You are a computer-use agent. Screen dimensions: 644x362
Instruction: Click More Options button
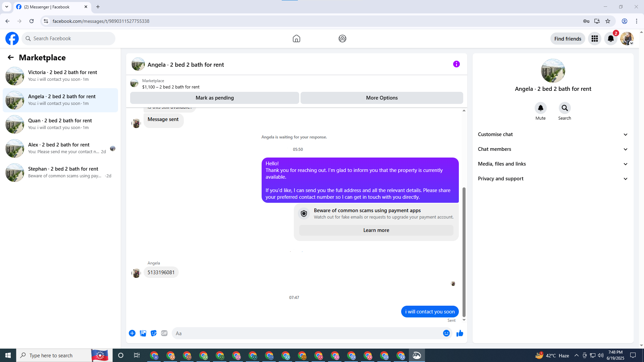382,98
